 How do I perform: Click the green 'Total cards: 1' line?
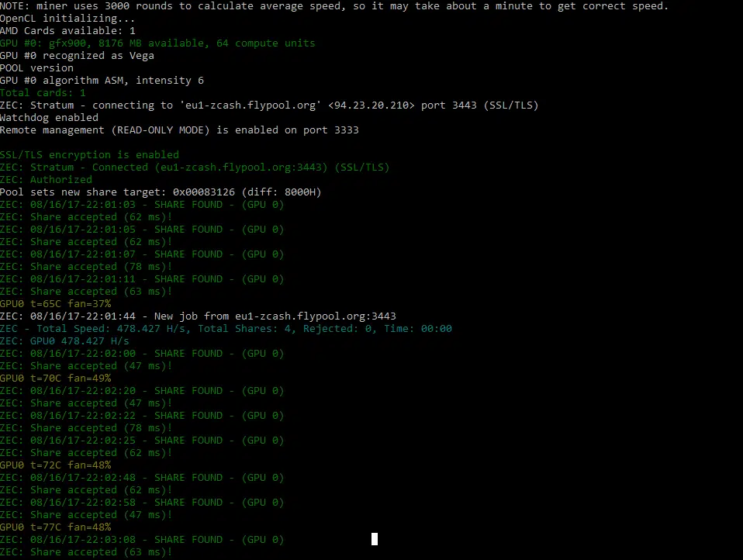(x=43, y=93)
